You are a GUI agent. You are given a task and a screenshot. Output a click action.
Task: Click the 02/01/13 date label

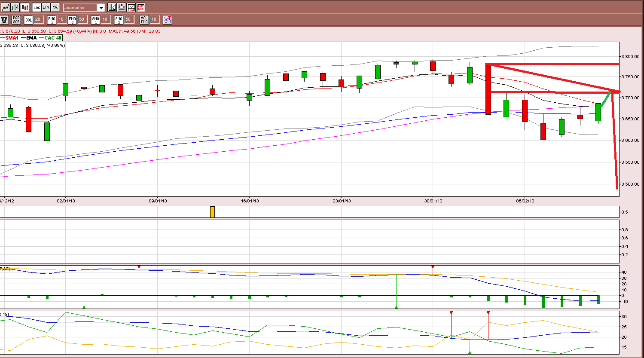click(x=66, y=201)
